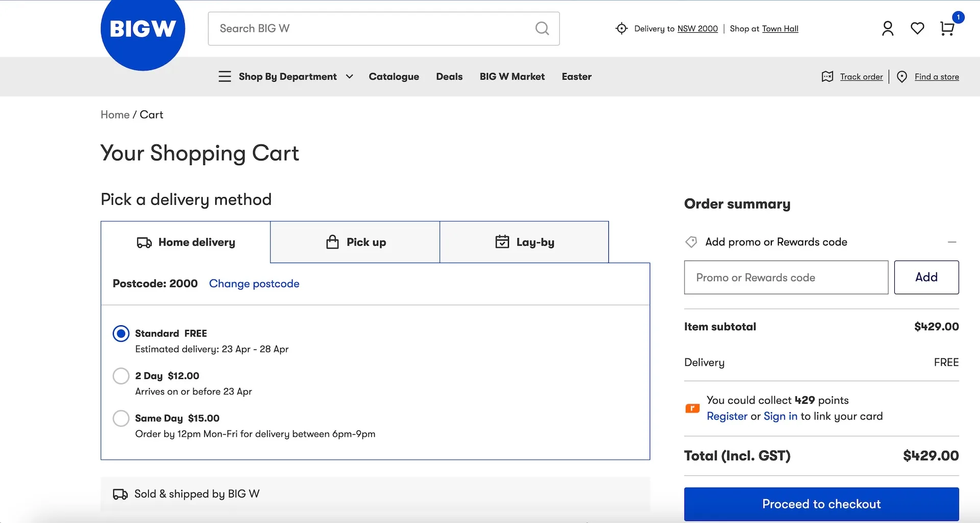This screenshot has height=523, width=980.
Task: Open the account profile icon
Action: (x=888, y=28)
